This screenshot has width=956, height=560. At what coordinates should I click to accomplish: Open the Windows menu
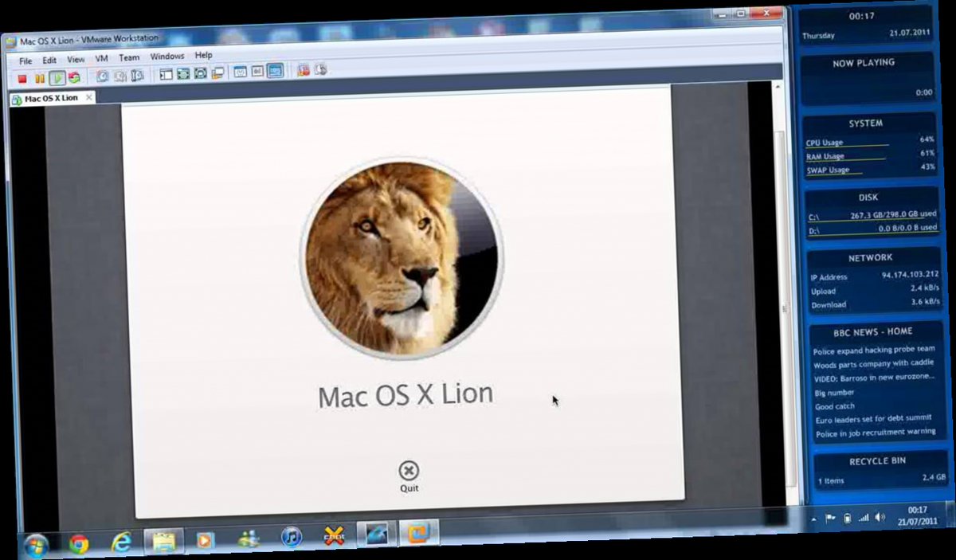point(167,56)
